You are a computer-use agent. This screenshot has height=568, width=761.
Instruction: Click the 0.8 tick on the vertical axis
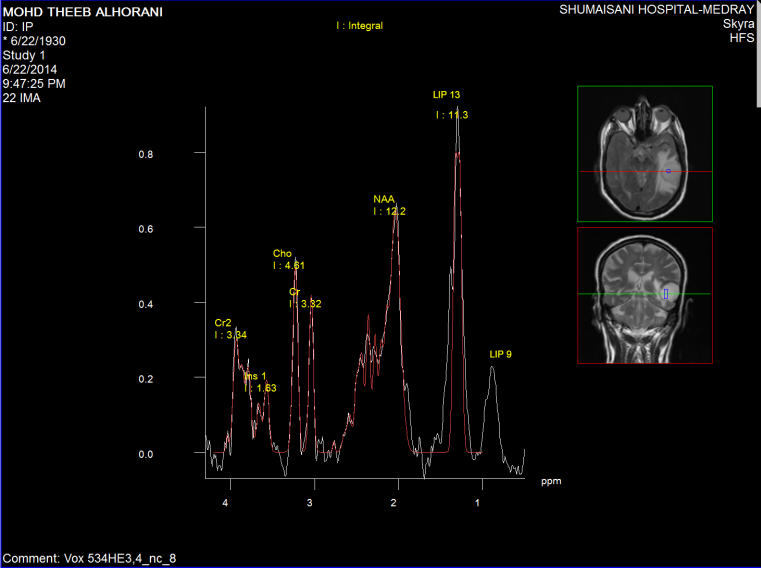coord(146,154)
